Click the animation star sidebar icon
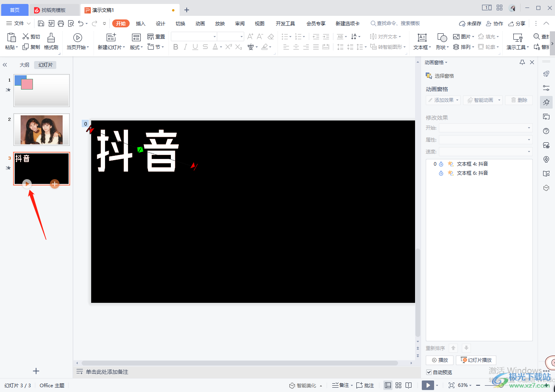Viewport: 555px width, 392px height. point(546,102)
